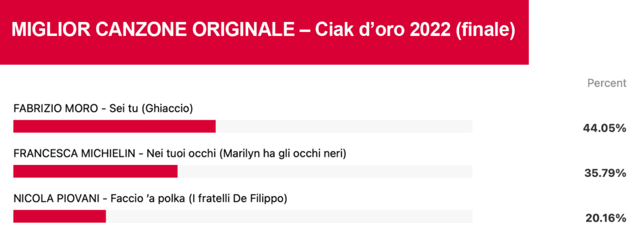Click the 44.05% result value
This screenshot has height=240, width=644.
coord(604,129)
